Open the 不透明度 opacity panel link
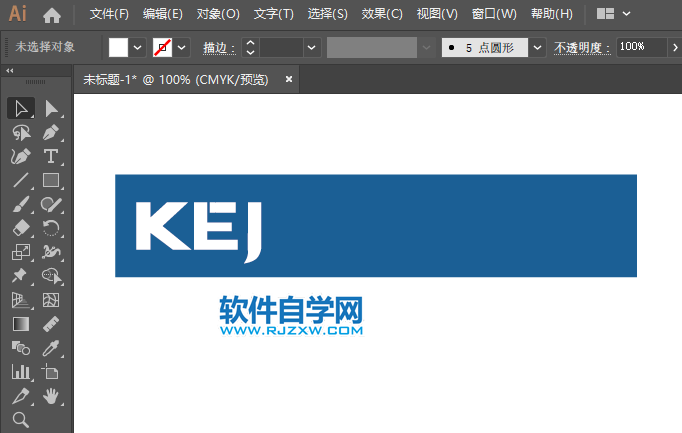The width and height of the screenshot is (682, 433). (x=582, y=48)
